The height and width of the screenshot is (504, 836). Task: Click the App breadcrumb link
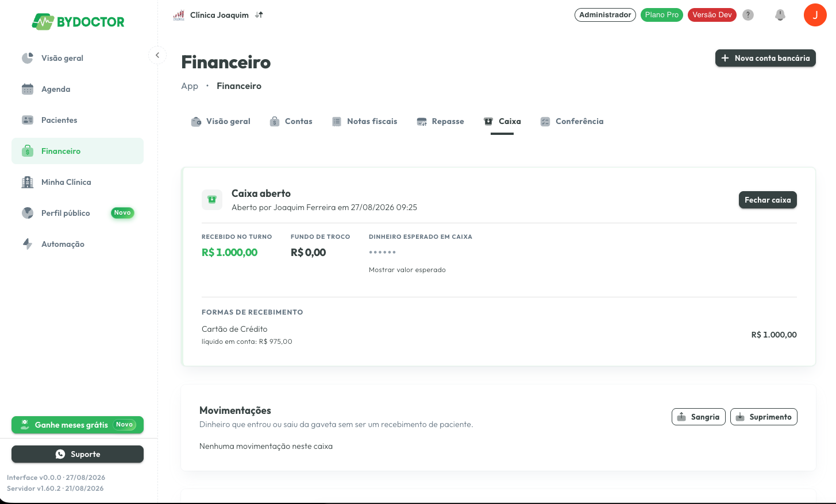pos(190,86)
